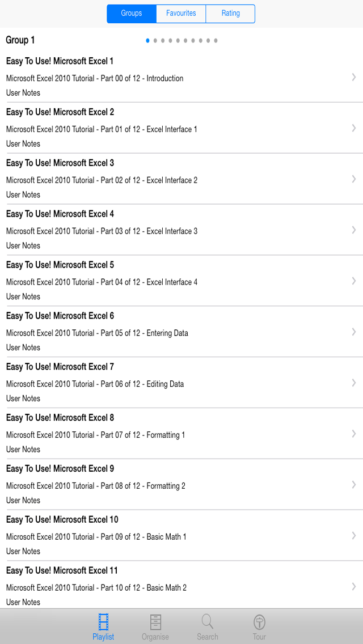The image size is (363, 644).
Task: Click chevron beside Entering Data tutorial
Action: coord(354,332)
